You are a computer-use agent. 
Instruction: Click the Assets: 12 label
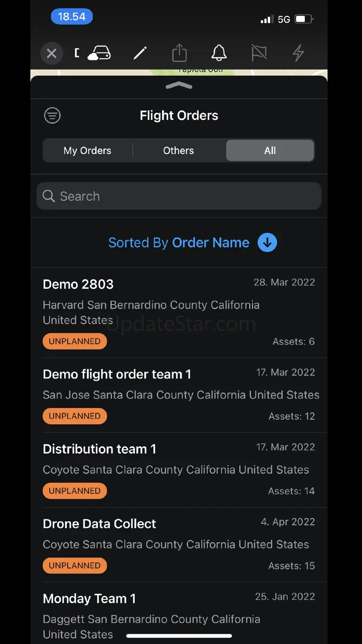pos(292,416)
